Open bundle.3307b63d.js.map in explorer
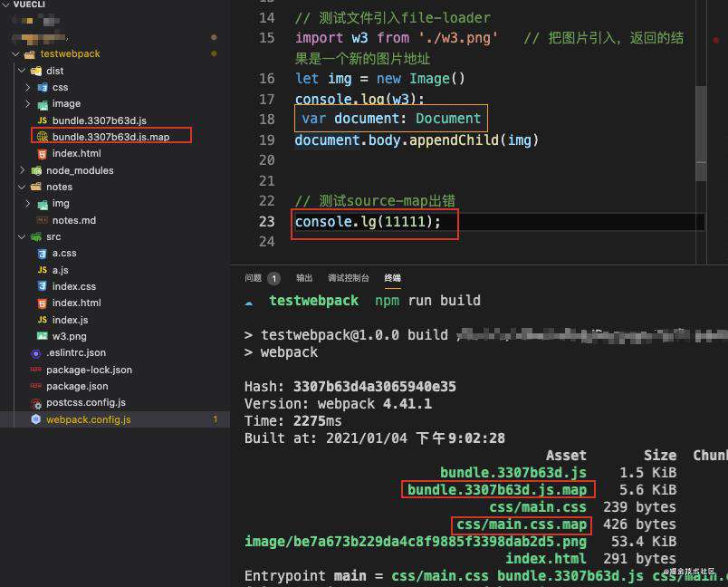The image size is (728, 587). point(111,137)
